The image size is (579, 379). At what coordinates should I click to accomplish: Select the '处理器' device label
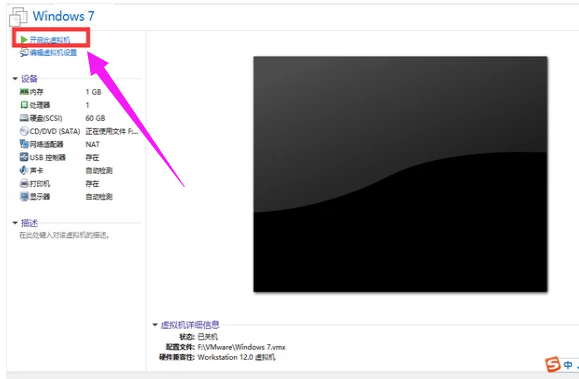(x=40, y=105)
